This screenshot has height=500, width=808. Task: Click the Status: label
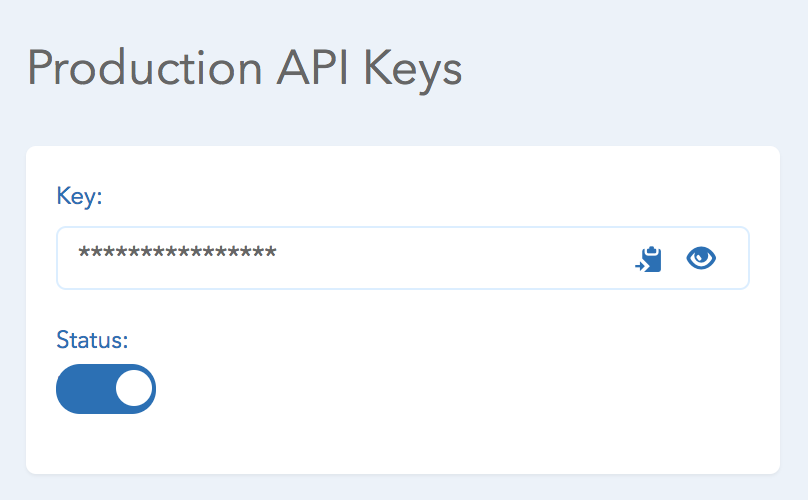point(92,340)
